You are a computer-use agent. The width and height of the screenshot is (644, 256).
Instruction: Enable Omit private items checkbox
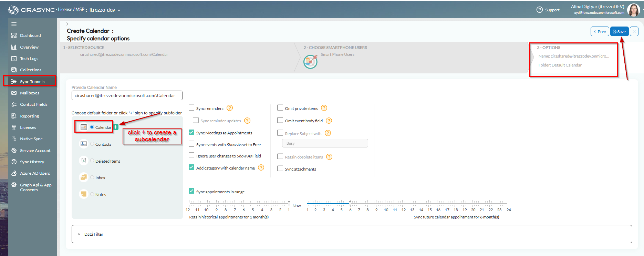pyautogui.click(x=280, y=108)
